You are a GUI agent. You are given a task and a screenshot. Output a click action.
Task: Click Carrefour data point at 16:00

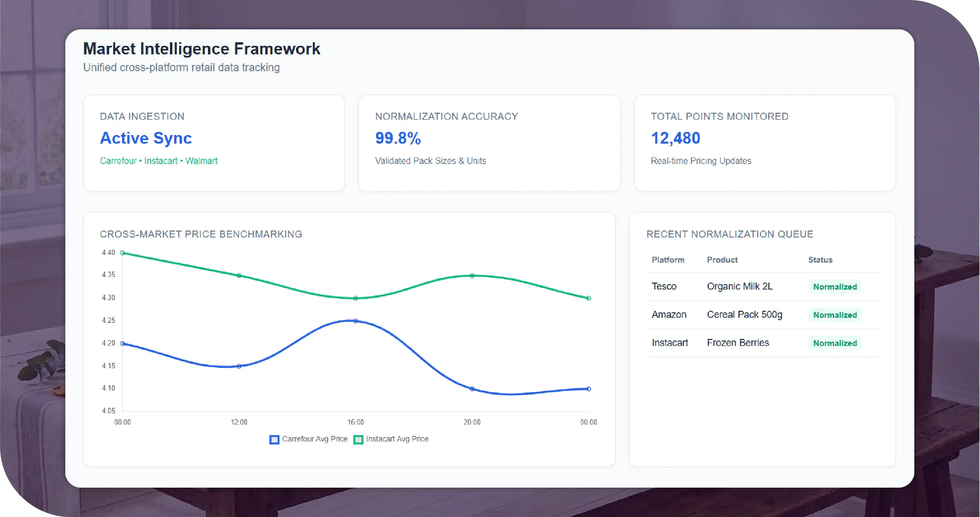pos(355,321)
